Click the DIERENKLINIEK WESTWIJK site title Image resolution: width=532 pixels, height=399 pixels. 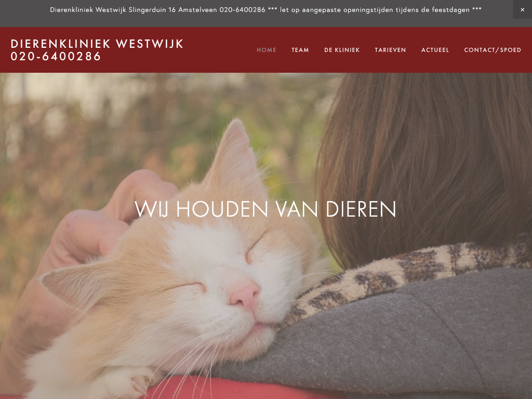[x=97, y=44]
